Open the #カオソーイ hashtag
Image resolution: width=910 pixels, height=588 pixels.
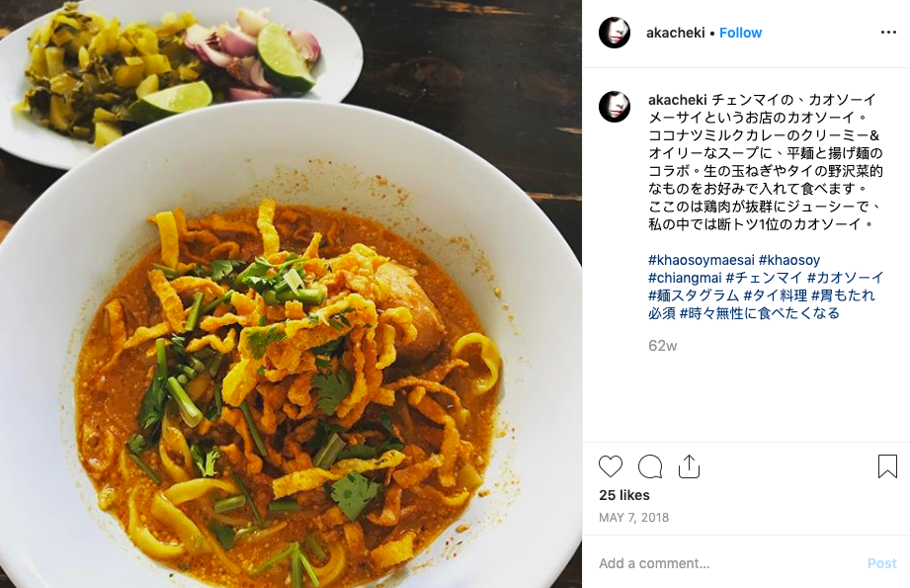click(x=845, y=278)
